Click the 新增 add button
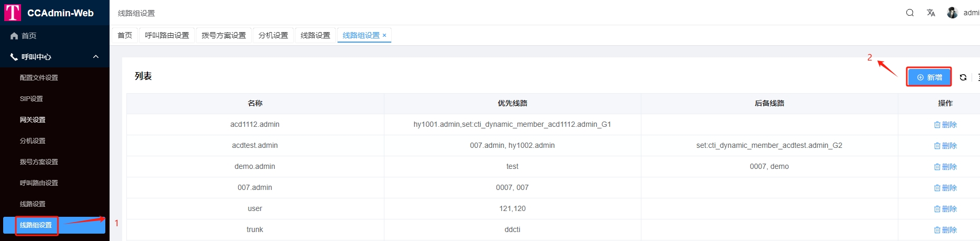This screenshot has width=980, height=241. [929, 77]
